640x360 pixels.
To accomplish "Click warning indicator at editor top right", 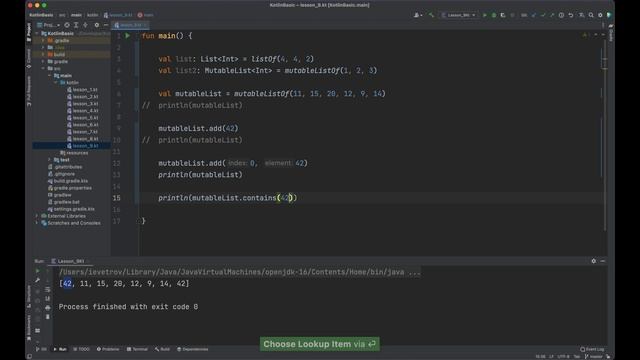I will (585, 36).
